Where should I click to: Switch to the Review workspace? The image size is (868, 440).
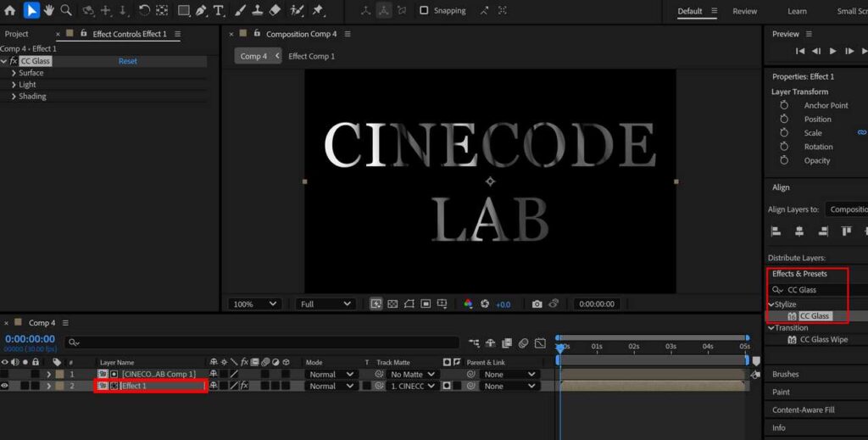click(744, 11)
